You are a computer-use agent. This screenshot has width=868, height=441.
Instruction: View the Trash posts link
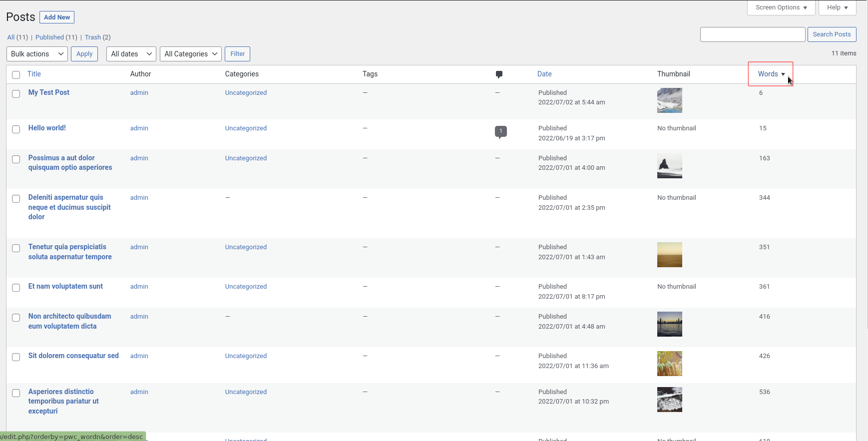(93, 37)
